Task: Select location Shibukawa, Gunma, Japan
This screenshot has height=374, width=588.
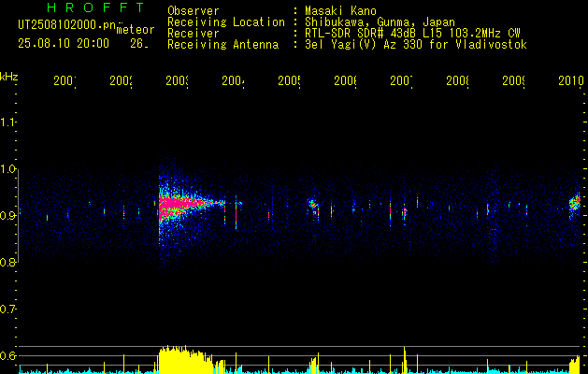Action: 380,22
